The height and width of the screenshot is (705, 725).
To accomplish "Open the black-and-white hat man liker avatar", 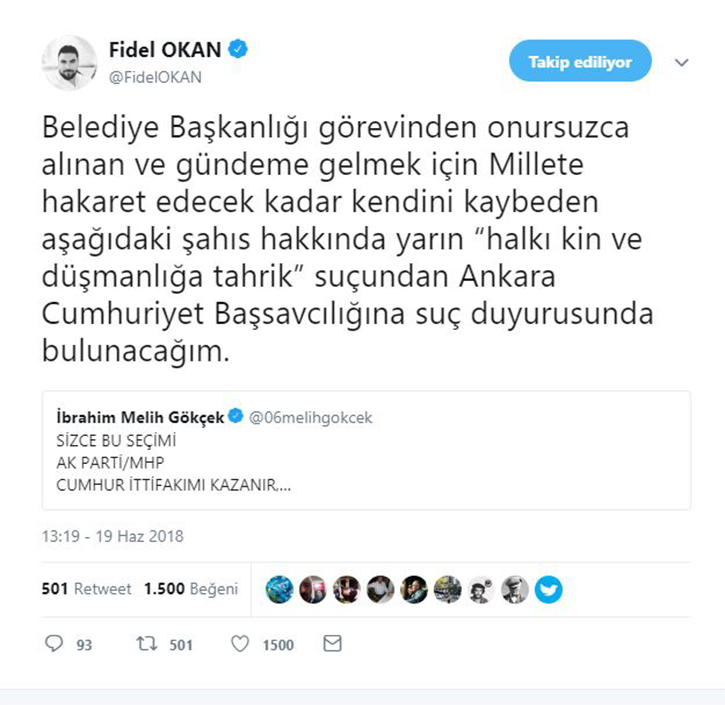I will (x=515, y=589).
